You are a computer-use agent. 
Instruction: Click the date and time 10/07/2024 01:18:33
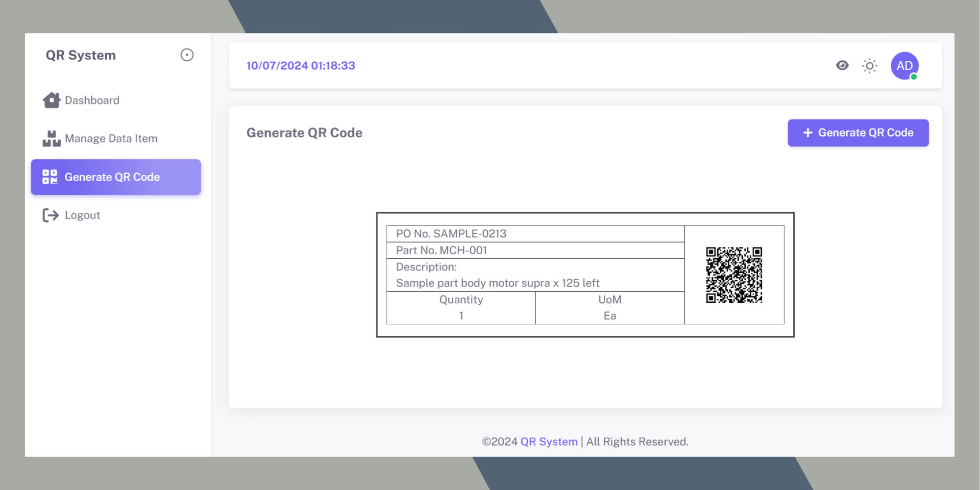pyautogui.click(x=300, y=66)
